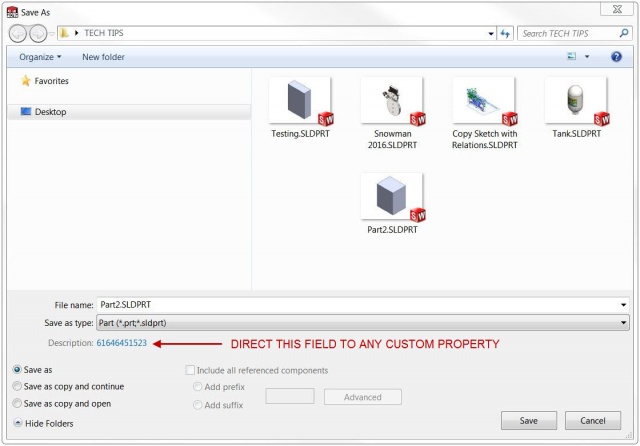640x446 pixels.
Task: Click the folder icon in address bar
Action: (64, 33)
